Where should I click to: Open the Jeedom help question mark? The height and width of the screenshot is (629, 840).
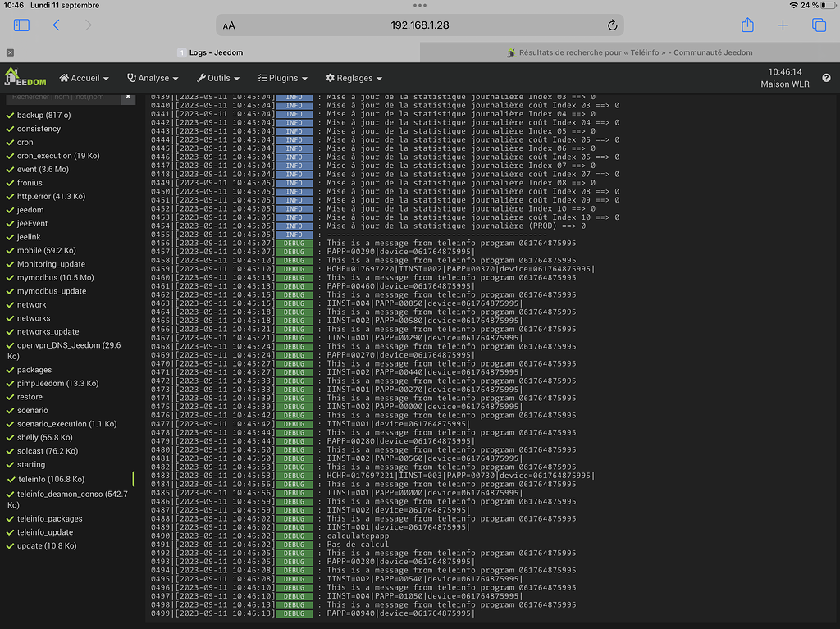[826, 78]
